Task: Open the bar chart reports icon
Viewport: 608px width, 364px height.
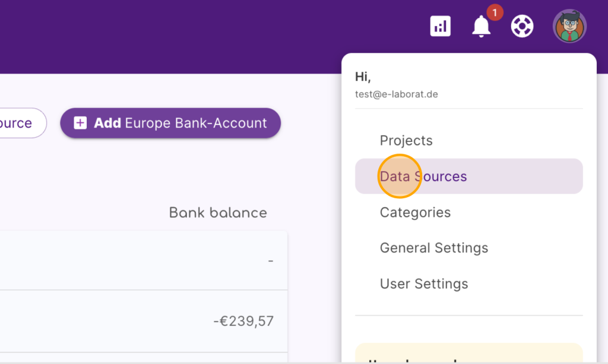Action: click(x=440, y=26)
